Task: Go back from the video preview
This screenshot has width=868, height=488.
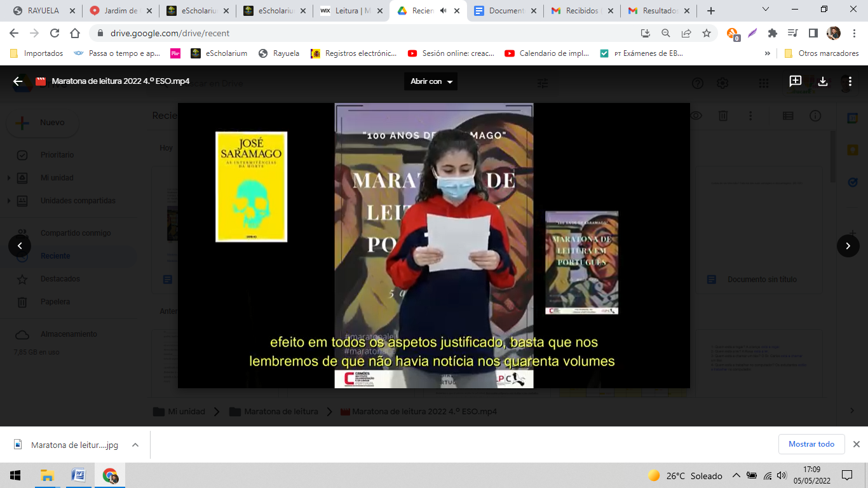Action: tap(18, 81)
